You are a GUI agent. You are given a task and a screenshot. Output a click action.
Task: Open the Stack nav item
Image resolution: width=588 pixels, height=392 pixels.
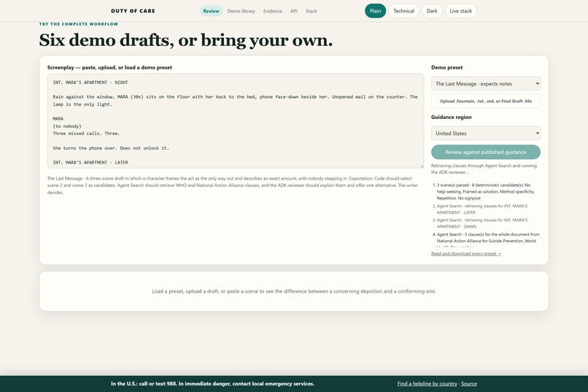click(312, 11)
